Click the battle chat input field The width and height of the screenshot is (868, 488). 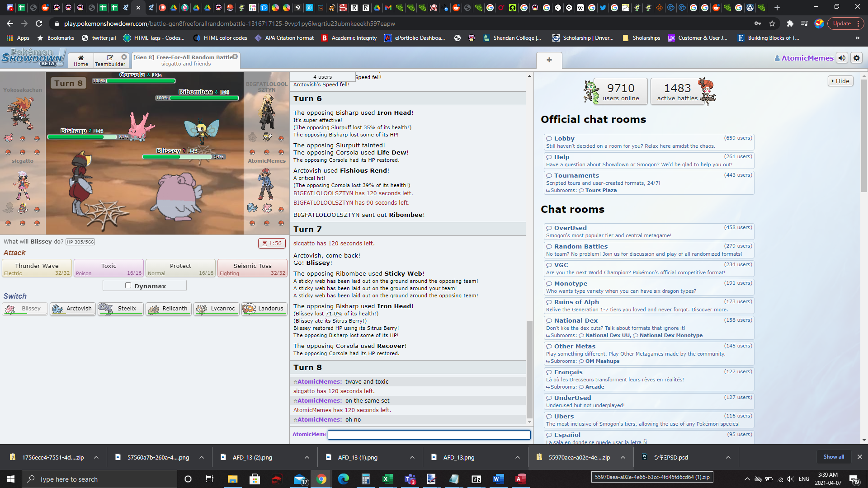[429, 435]
